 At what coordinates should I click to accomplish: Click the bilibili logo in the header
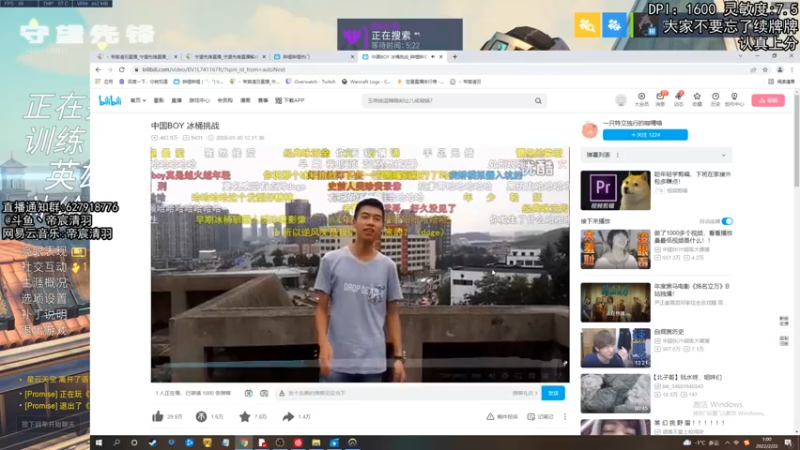[x=110, y=101]
